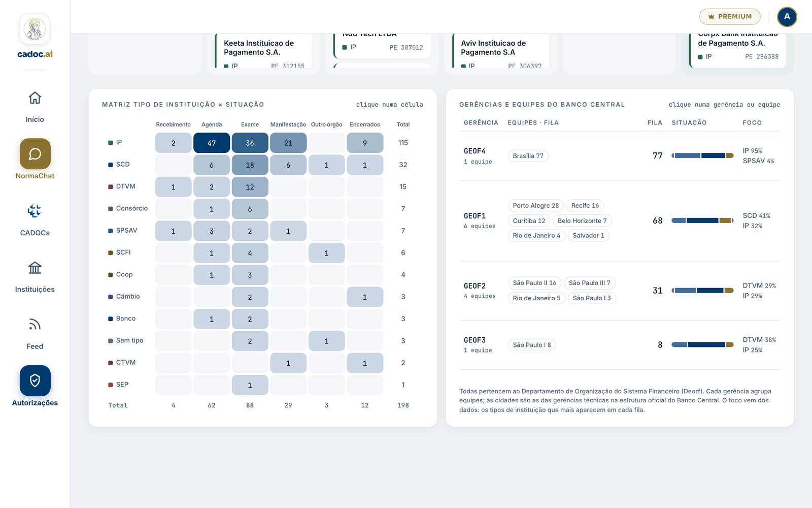812x508 pixels.
Task: Click the Brasília 77 team chip
Action: 528,156
